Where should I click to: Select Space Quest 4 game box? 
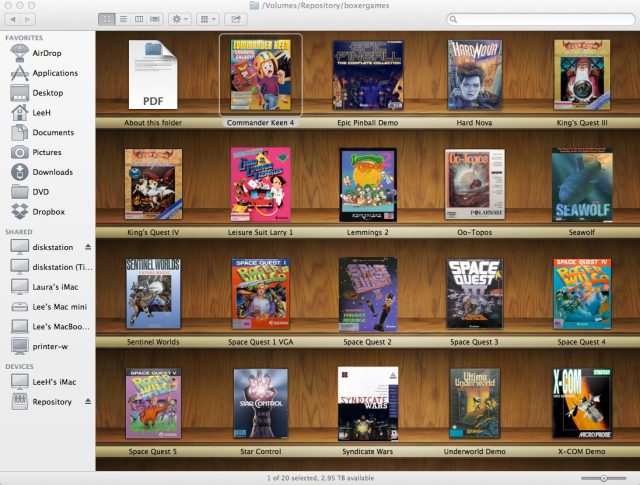click(582, 294)
